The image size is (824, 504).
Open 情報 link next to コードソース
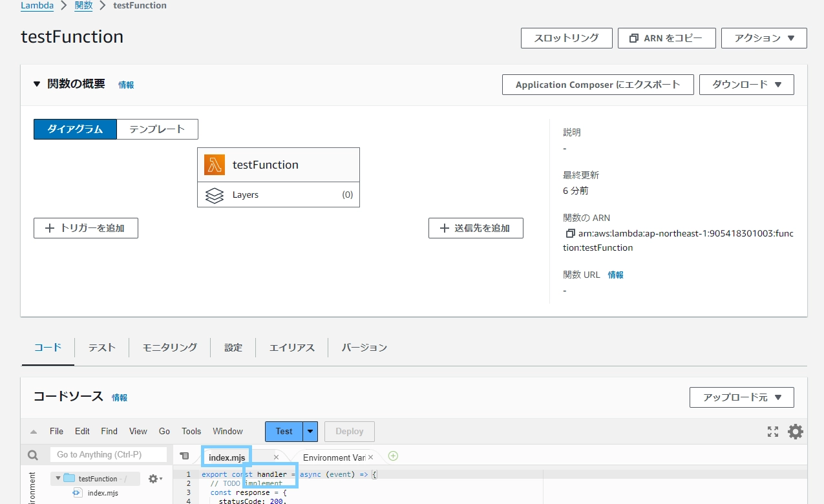(x=120, y=397)
